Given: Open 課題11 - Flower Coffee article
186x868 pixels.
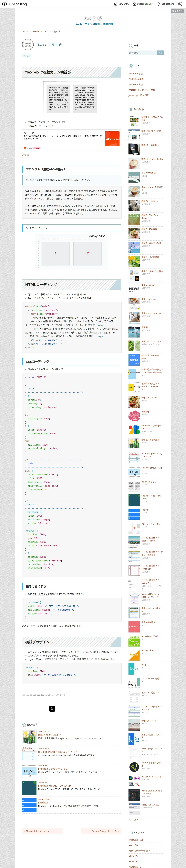Looking at the screenshot, I should (152, 159).
